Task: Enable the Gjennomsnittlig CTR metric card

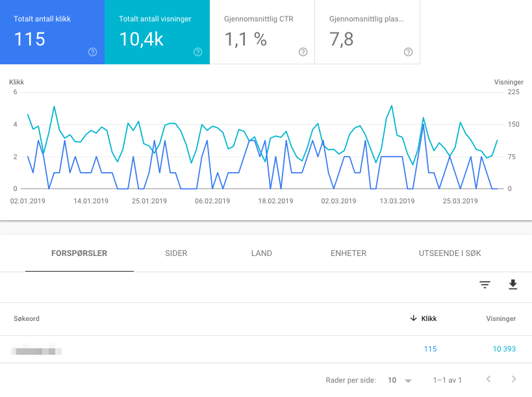Action: click(262, 32)
